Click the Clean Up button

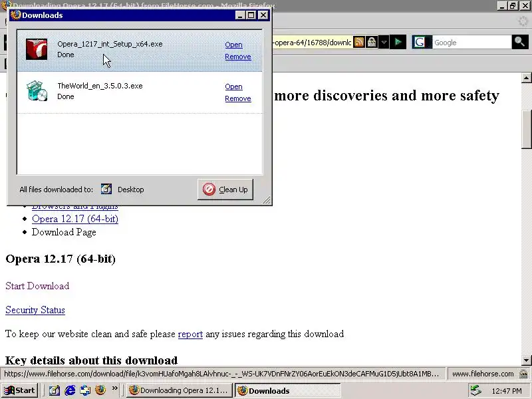point(225,190)
